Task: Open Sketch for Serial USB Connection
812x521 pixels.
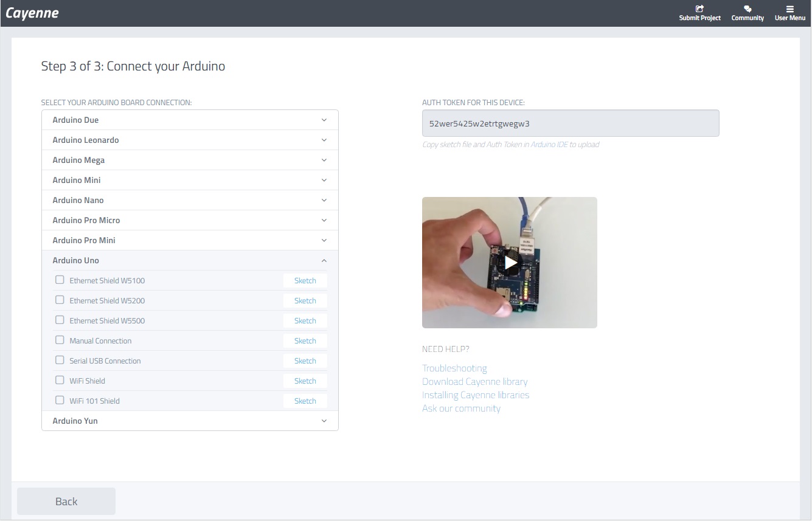Action: coord(305,361)
